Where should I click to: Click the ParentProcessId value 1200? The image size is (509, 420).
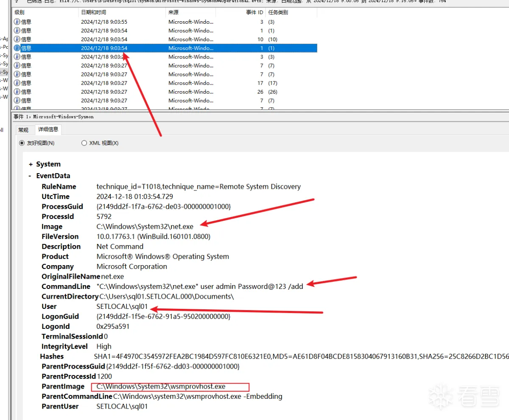(x=104, y=376)
